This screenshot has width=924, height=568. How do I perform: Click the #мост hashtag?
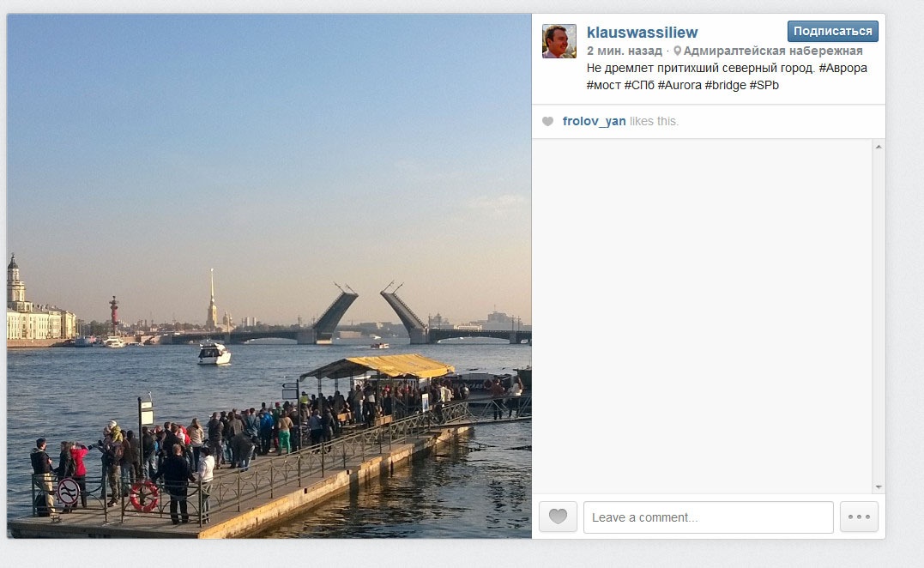603,85
